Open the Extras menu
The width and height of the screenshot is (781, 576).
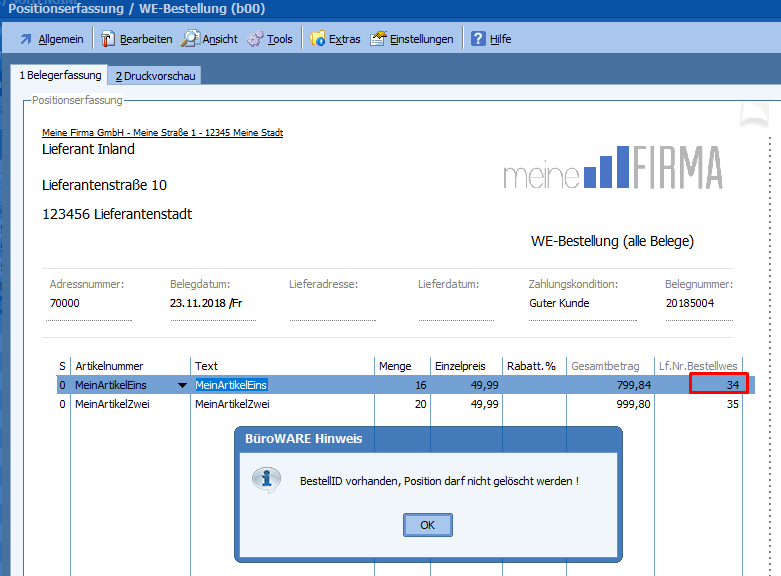[344, 39]
